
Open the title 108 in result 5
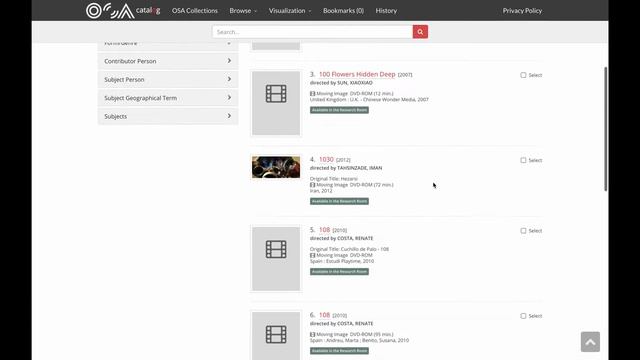[324, 230]
